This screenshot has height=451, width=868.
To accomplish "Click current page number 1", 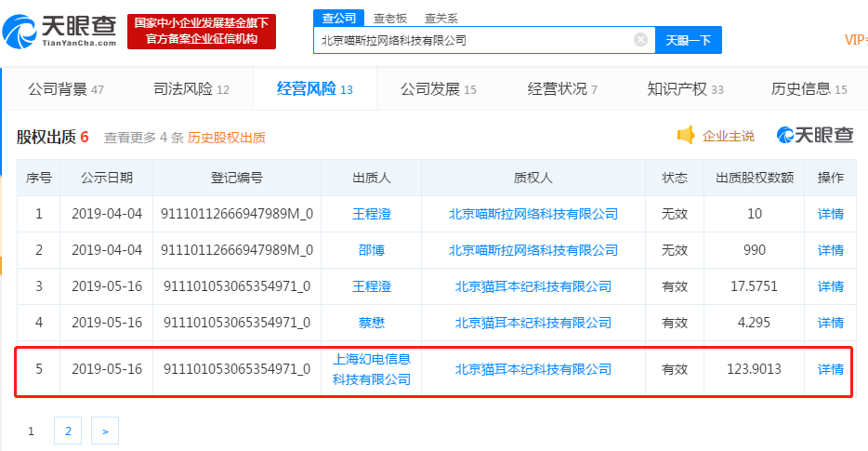I will [31, 431].
